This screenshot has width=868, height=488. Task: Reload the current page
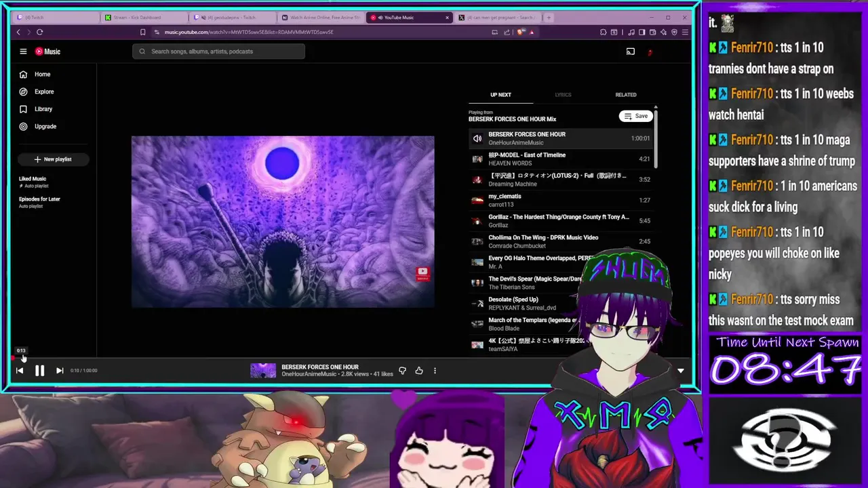click(40, 32)
